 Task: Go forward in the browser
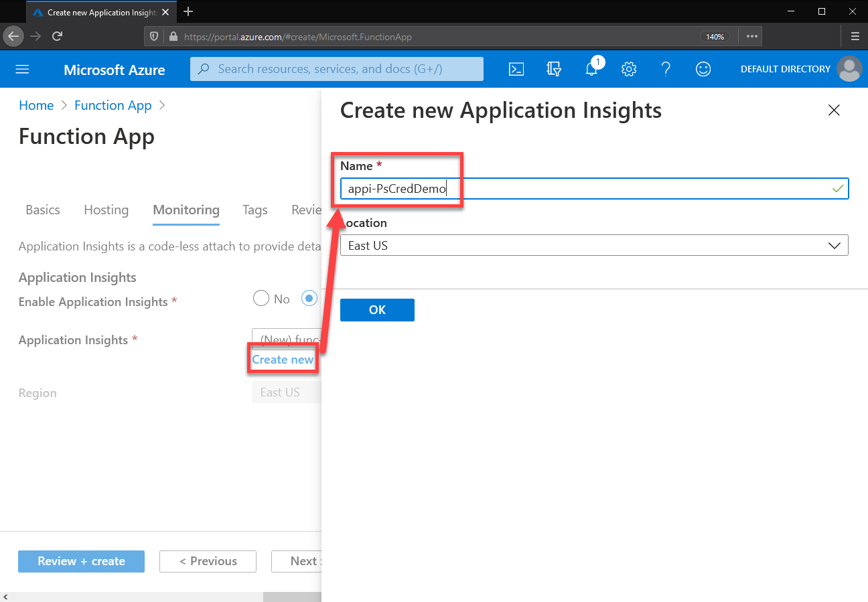click(35, 36)
